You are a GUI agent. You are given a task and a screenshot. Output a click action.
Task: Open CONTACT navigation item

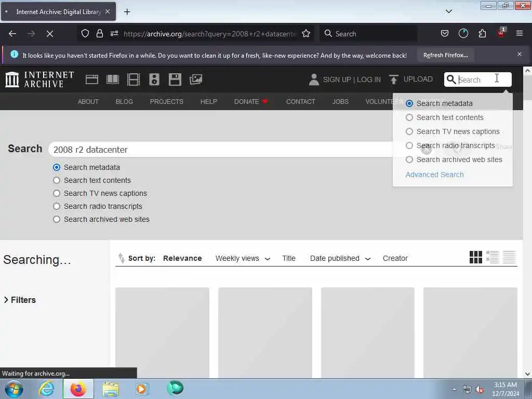tap(301, 101)
